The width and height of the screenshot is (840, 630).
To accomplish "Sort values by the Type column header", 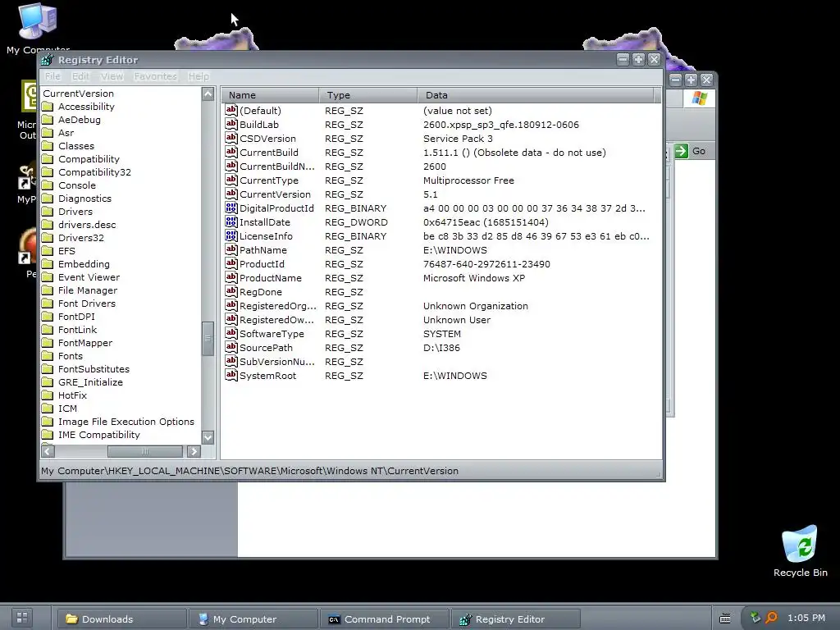I will click(x=368, y=95).
